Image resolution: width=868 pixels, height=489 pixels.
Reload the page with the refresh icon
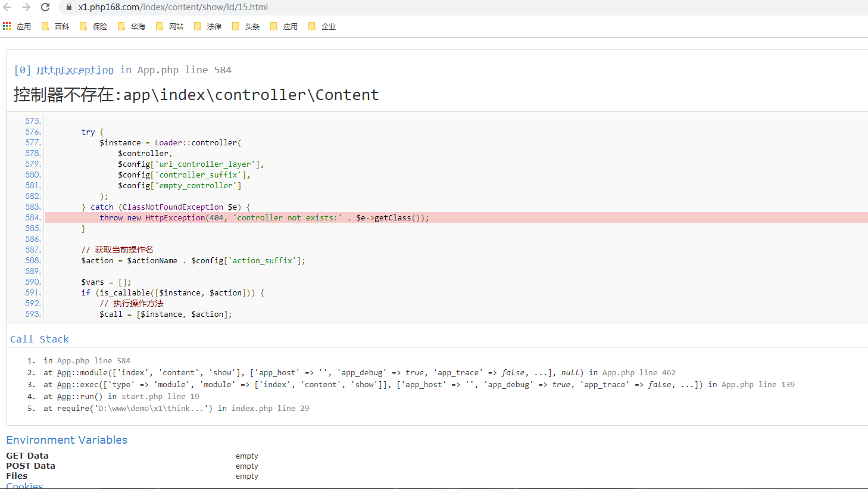45,7
